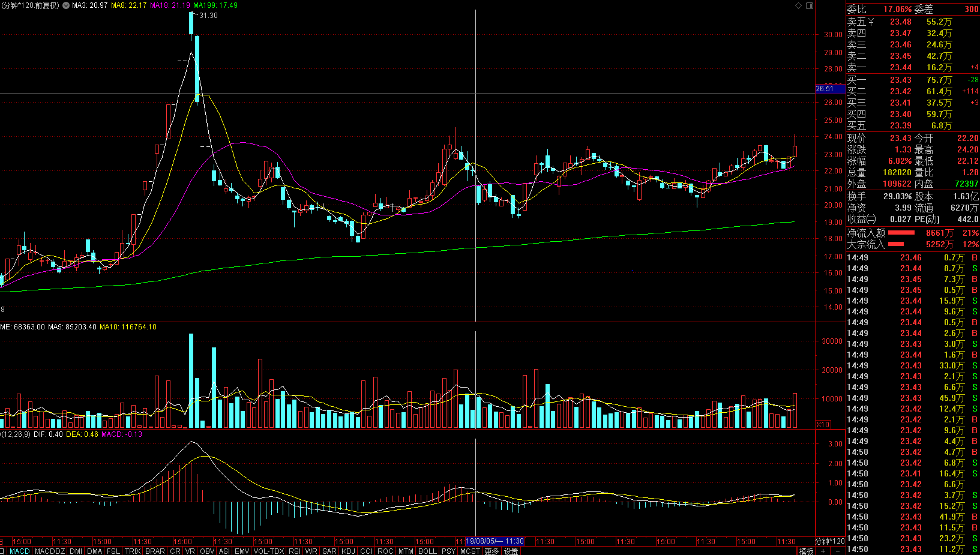Screen dimensions: 980x555
Task: Open the 设置 settings button
Action: [x=511, y=551]
